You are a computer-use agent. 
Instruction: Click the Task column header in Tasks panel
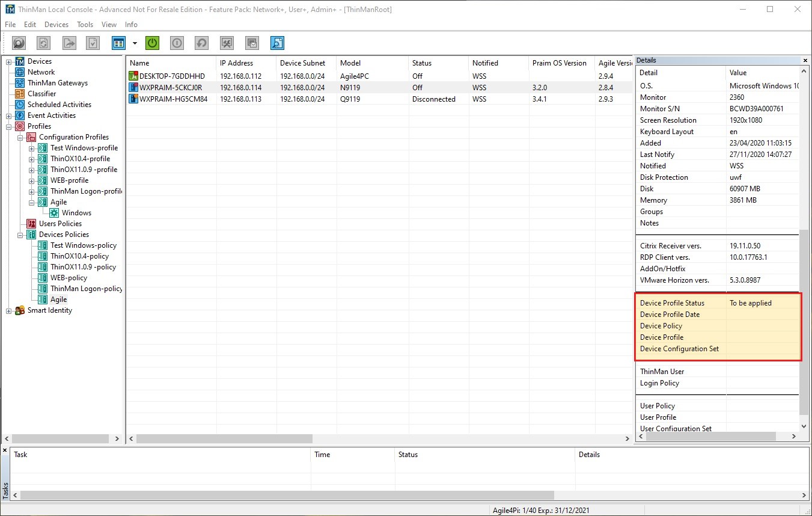[x=160, y=455]
